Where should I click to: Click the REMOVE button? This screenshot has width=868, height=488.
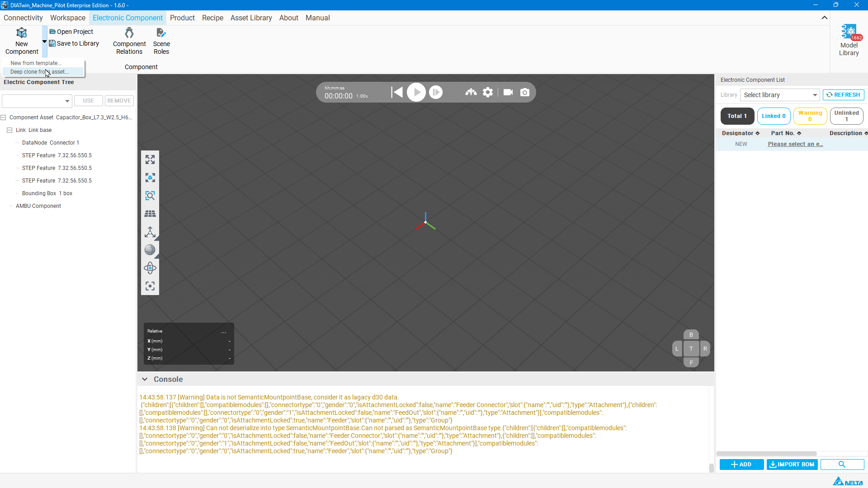tap(119, 101)
